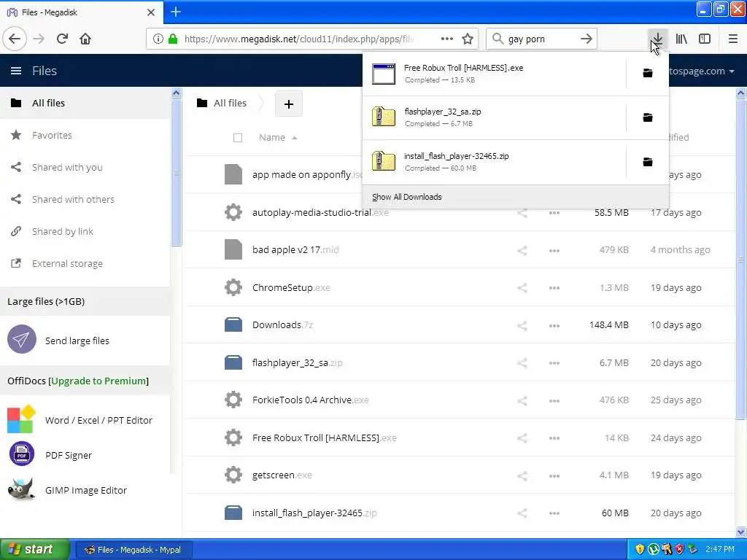Click the browser Back arrow button
This screenshot has width=747, height=560.
tap(15, 39)
